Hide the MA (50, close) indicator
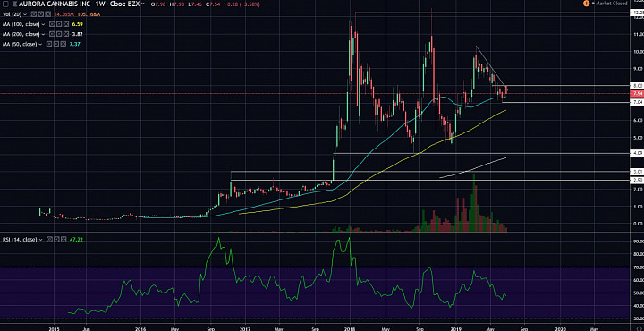Viewport: 644px width, 331px height. (49, 44)
